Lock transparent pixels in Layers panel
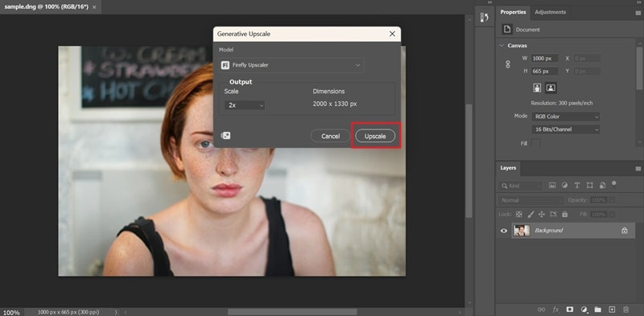Viewport: 644px width, 316px height. [x=519, y=214]
